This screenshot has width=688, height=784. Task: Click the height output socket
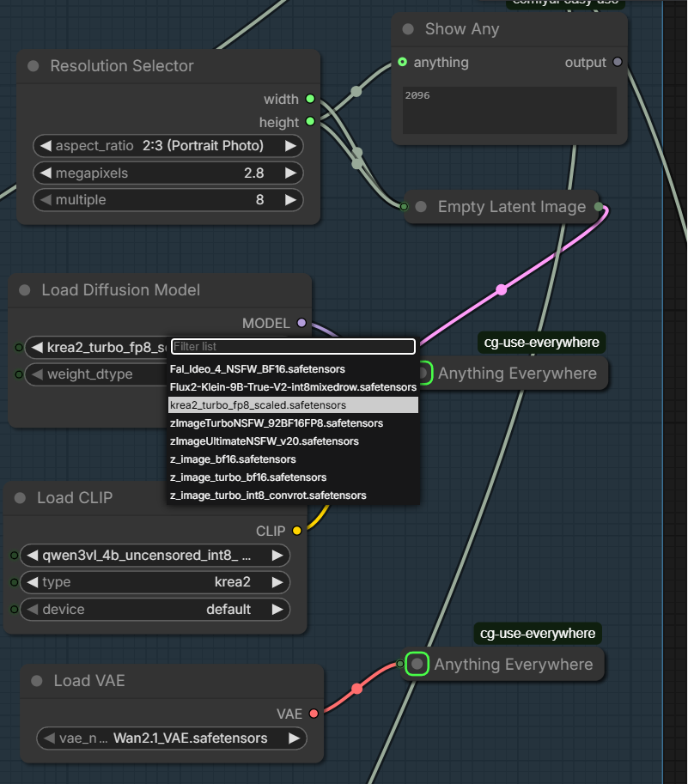[310, 121]
